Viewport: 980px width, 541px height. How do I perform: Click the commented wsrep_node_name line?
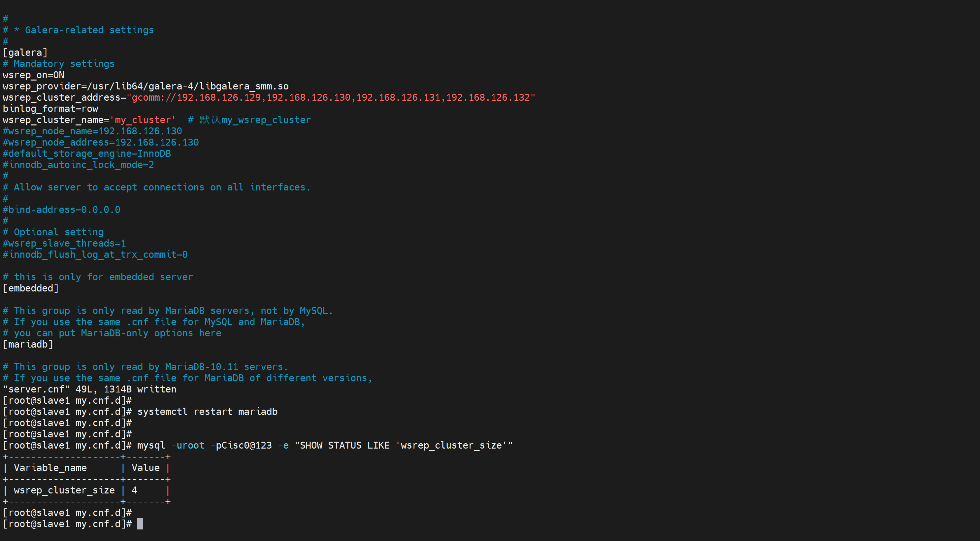tap(92, 131)
